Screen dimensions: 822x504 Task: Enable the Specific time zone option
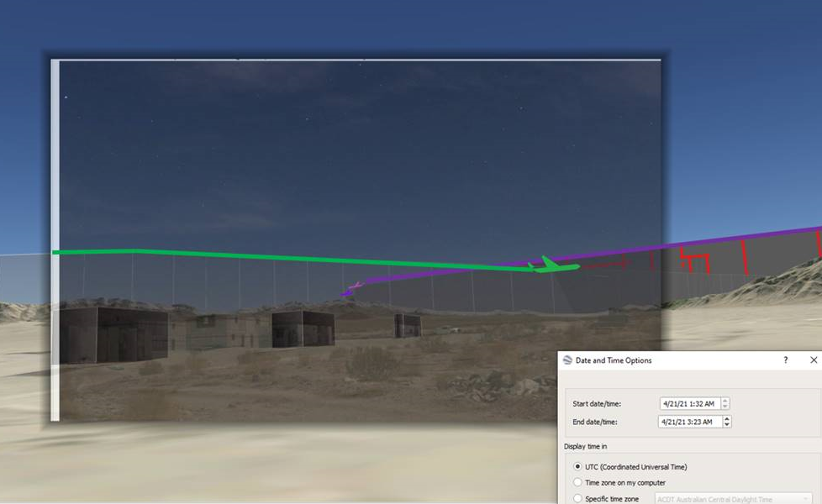coord(577,499)
